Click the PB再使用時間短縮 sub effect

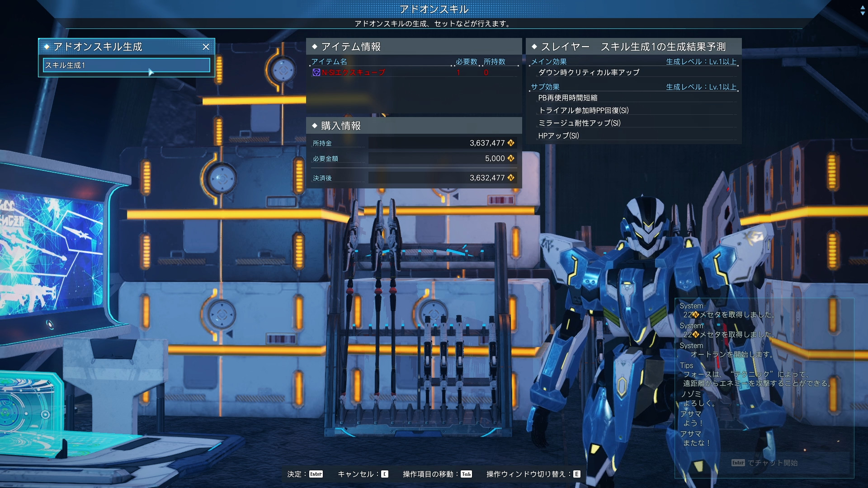pos(568,98)
